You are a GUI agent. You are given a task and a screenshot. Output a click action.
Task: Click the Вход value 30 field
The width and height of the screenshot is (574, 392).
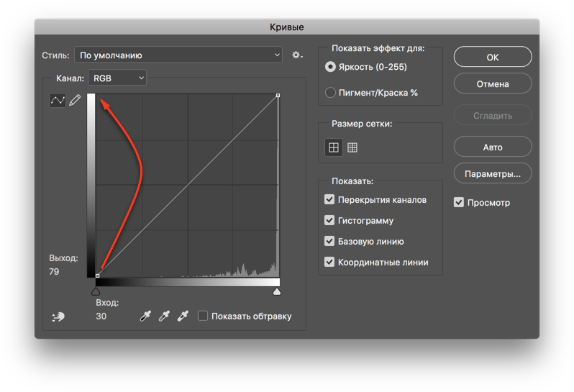101,316
